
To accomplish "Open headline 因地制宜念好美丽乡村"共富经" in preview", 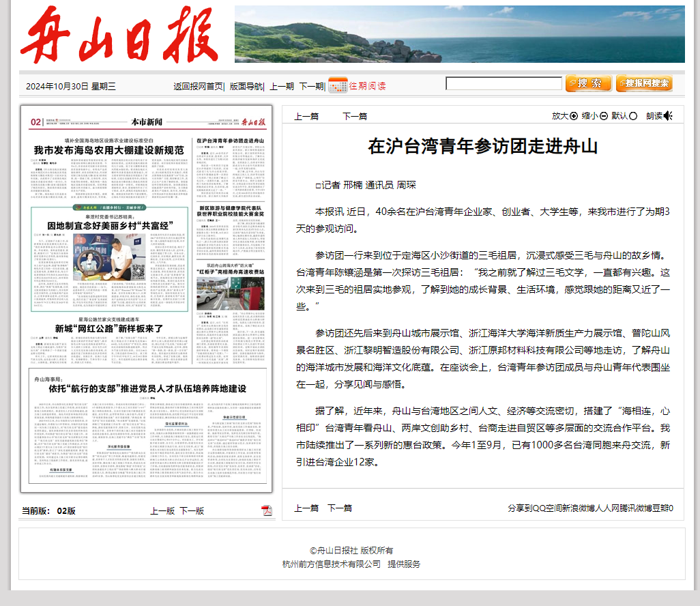I will [x=111, y=225].
